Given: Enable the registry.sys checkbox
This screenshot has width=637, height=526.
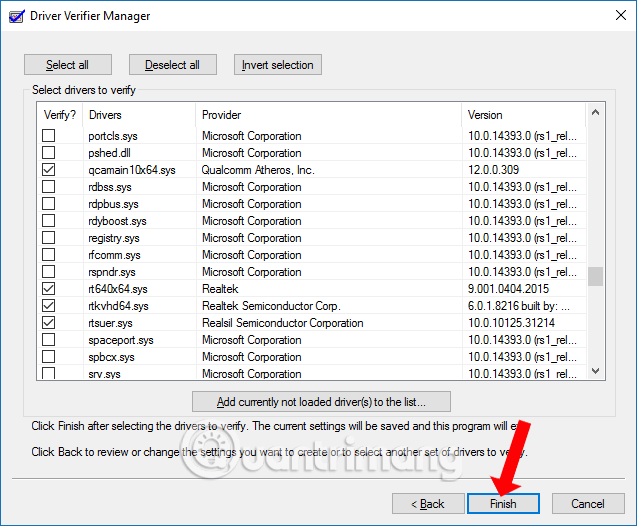Looking at the screenshot, I should (x=48, y=238).
